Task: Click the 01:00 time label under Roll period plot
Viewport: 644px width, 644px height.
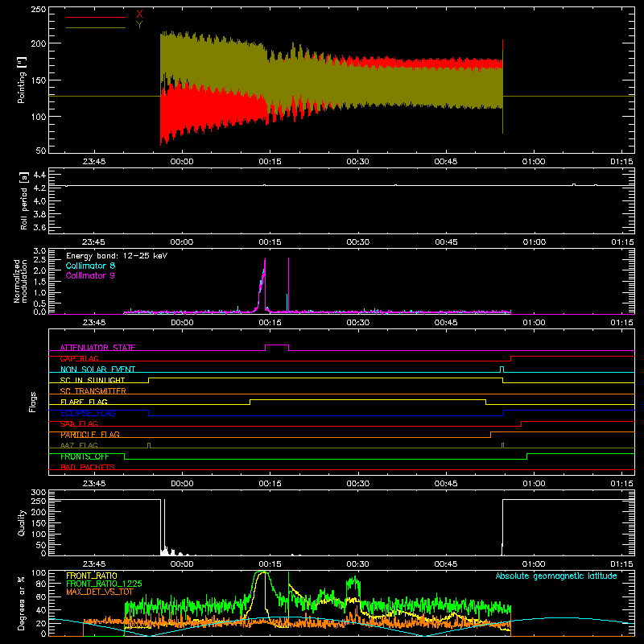Action: 534,242
